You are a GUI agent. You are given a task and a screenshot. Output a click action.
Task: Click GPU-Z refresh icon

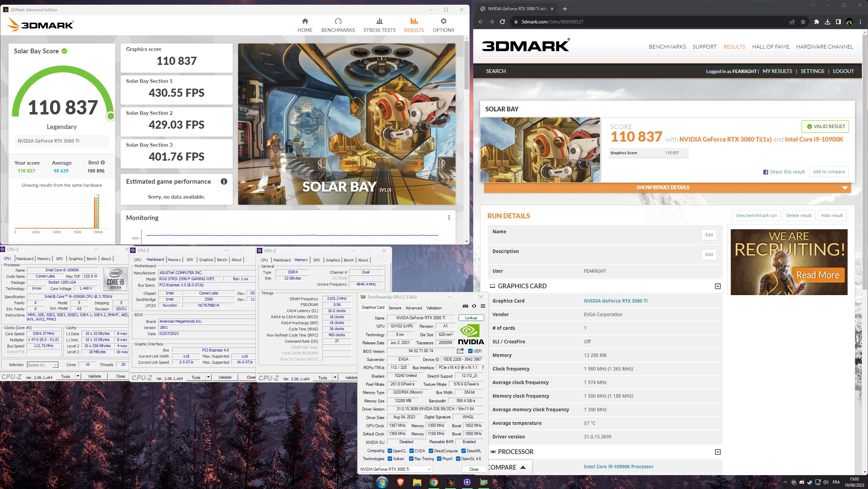point(474,306)
